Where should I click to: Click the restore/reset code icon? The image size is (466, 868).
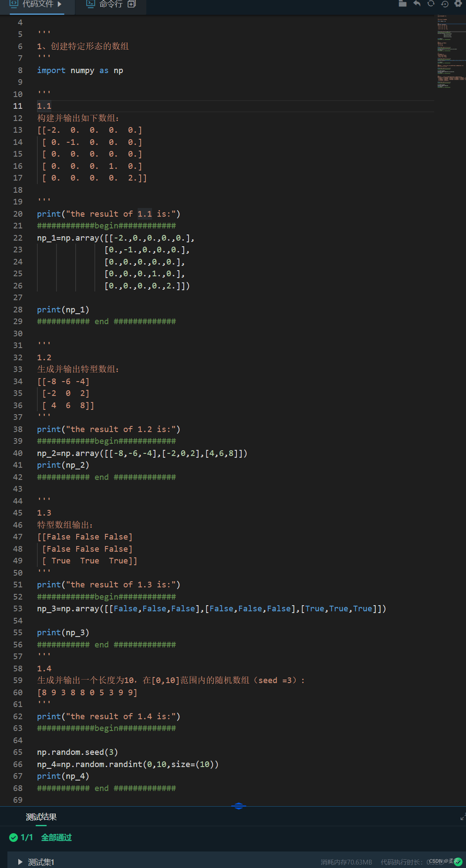tap(445, 4)
